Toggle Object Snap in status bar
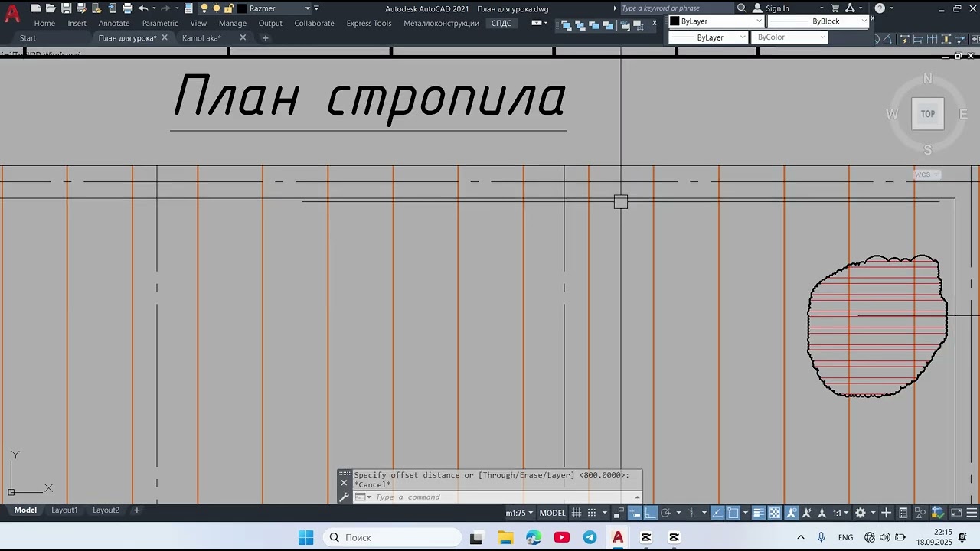This screenshot has width=980, height=551. [x=733, y=513]
